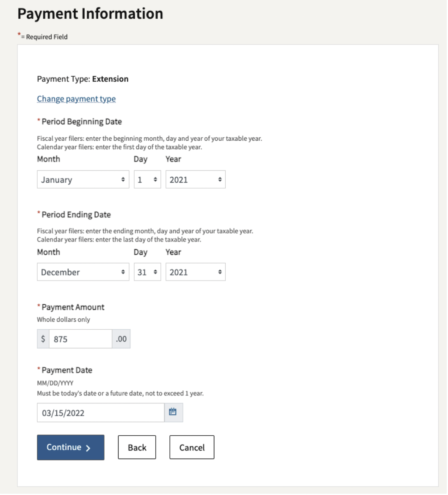Click the dollar sign prefix box

(43, 340)
